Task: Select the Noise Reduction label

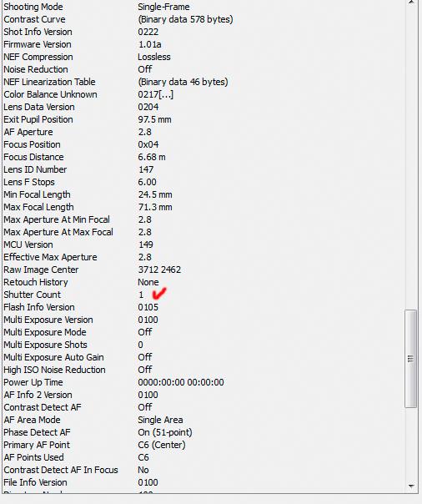Action: (36, 69)
